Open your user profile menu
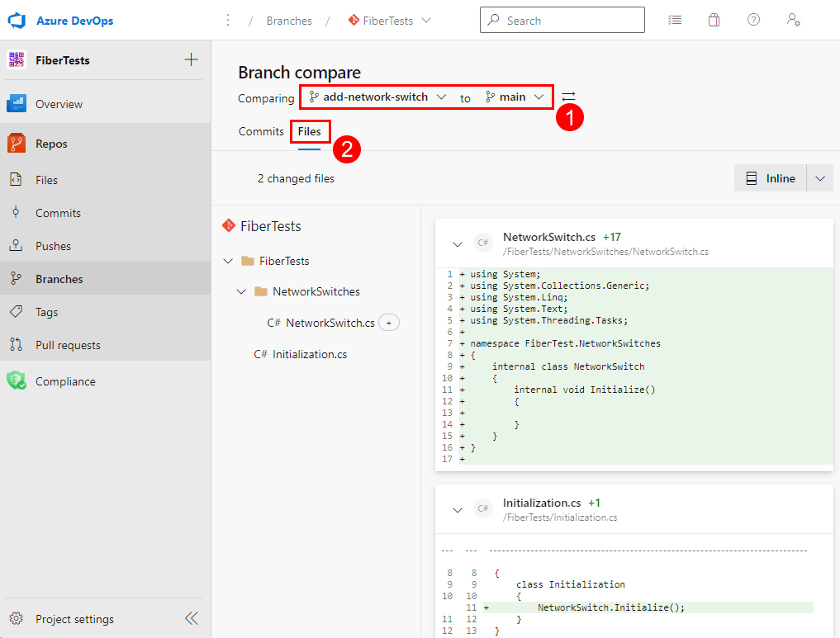The width and height of the screenshot is (840, 638). coord(793,20)
